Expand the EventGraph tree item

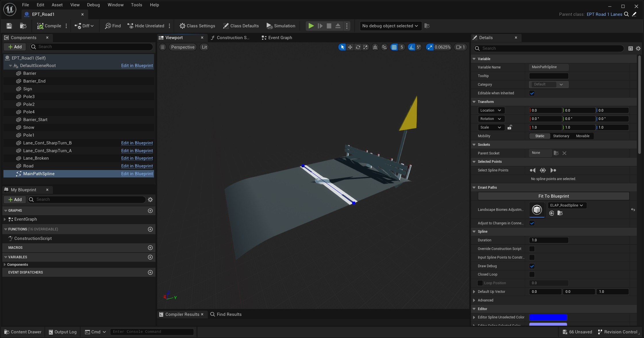click(x=5, y=219)
